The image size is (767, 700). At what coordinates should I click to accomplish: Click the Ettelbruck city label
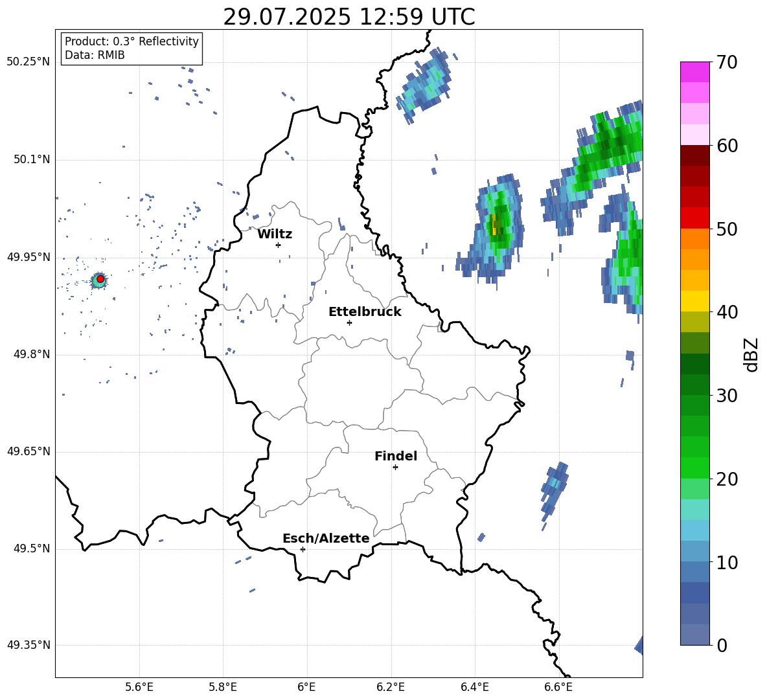point(365,312)
